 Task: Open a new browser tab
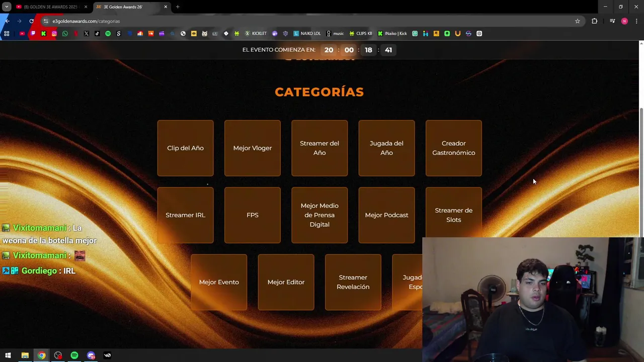(178, 7)
